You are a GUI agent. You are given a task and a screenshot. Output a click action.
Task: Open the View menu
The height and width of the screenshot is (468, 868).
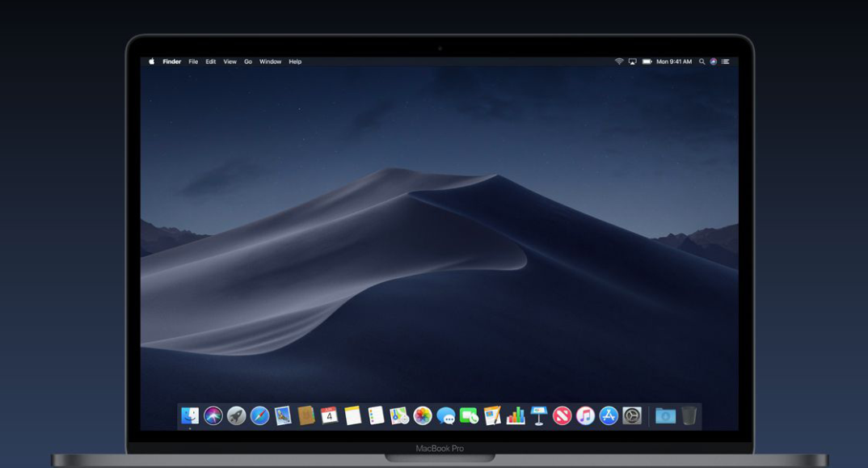[230, 61]
